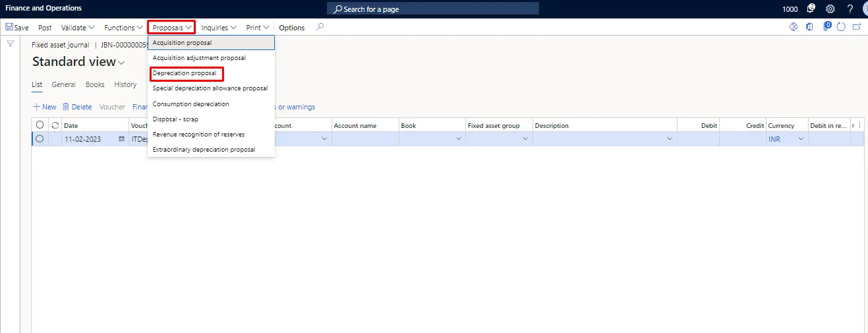Switch to the History tab
Viewport: 868px width, 333px height.
pyautogui.click(x=125, y=84)
